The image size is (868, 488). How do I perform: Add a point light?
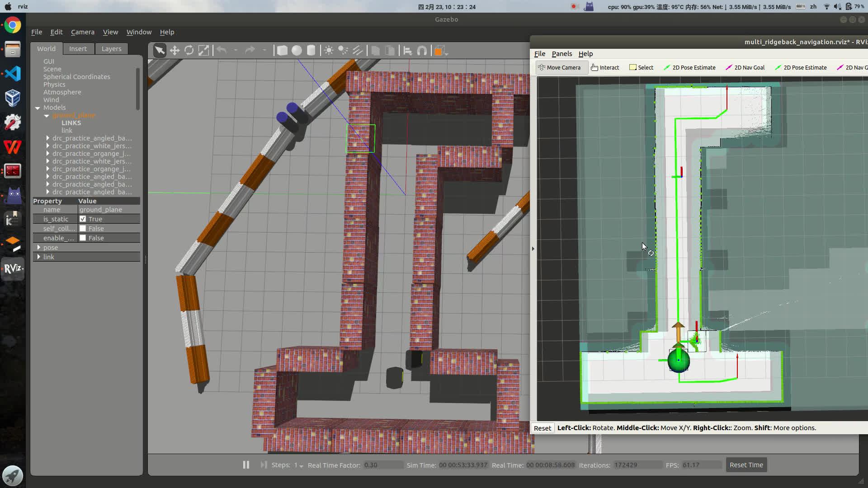click(329, 51)
